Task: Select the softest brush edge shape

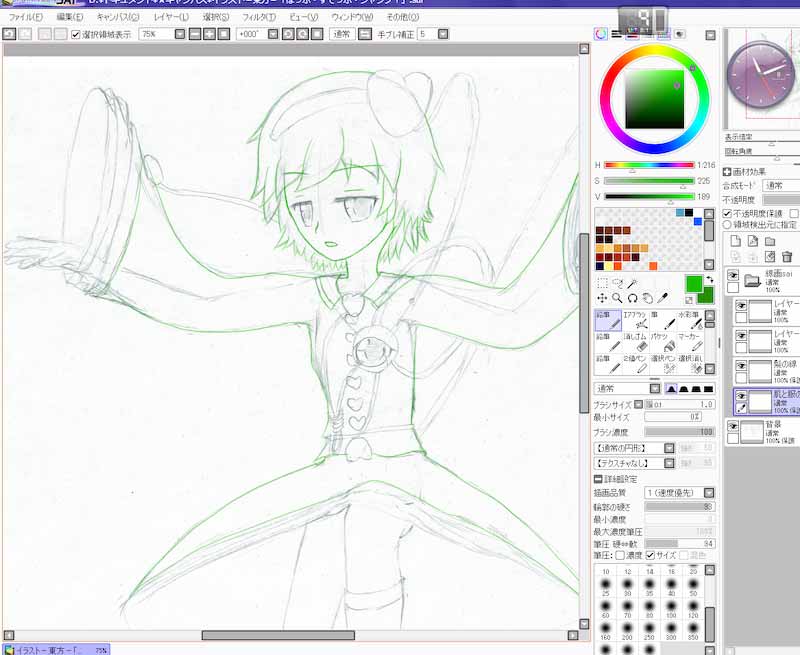Action: click(671, 389)
